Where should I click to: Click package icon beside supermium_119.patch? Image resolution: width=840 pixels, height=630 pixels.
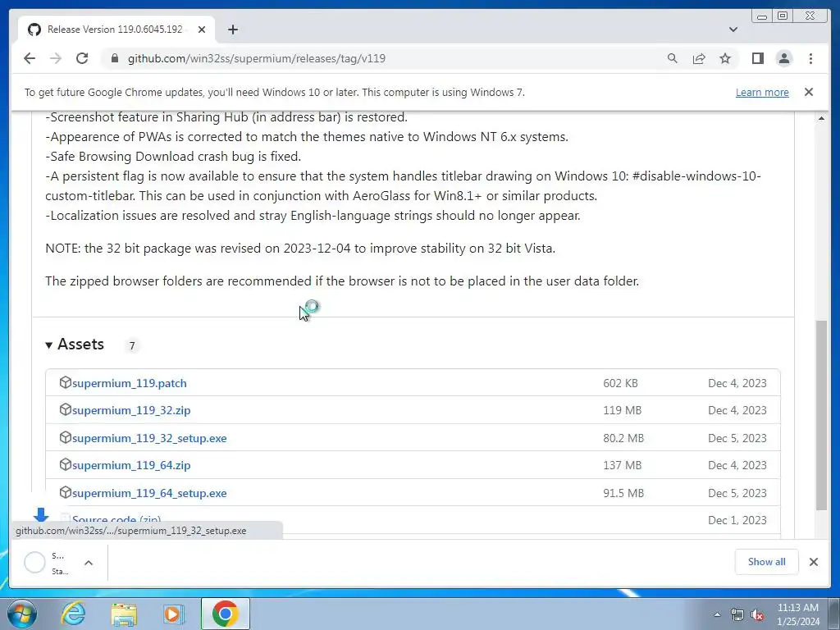coord(66,382)
